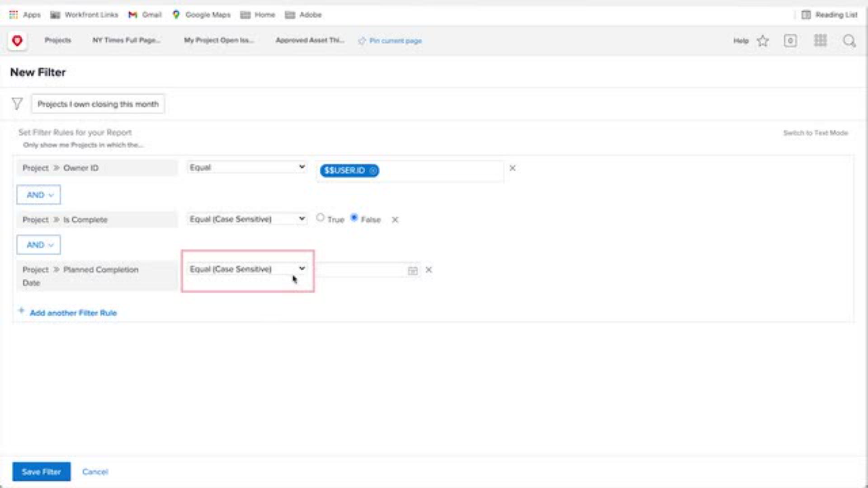Expand Planned Completion Date operator dropdown

(x=247, y=269)
